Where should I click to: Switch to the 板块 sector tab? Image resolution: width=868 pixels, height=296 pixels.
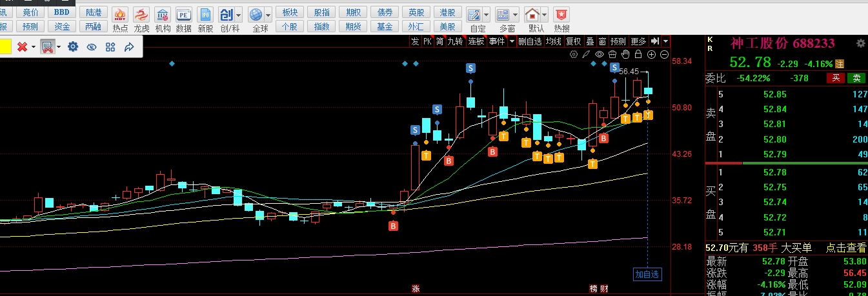pyautogui.click(x=290, y=12)
